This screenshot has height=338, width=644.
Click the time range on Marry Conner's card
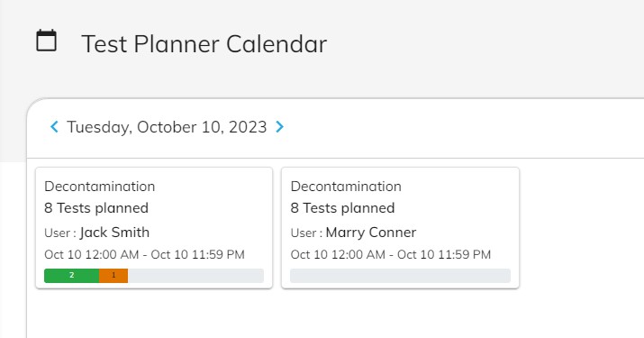[x=391, y=254]
